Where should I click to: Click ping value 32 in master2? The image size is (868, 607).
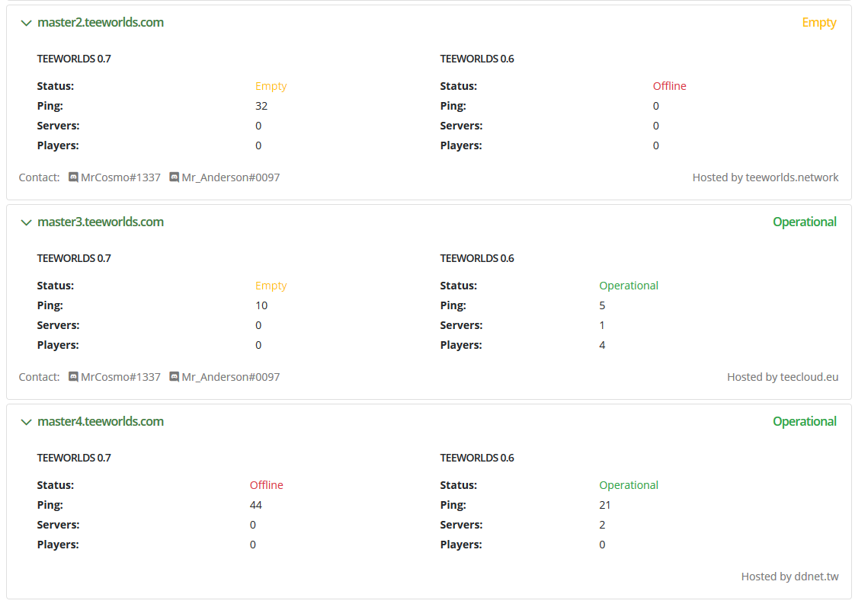(261, 106)
